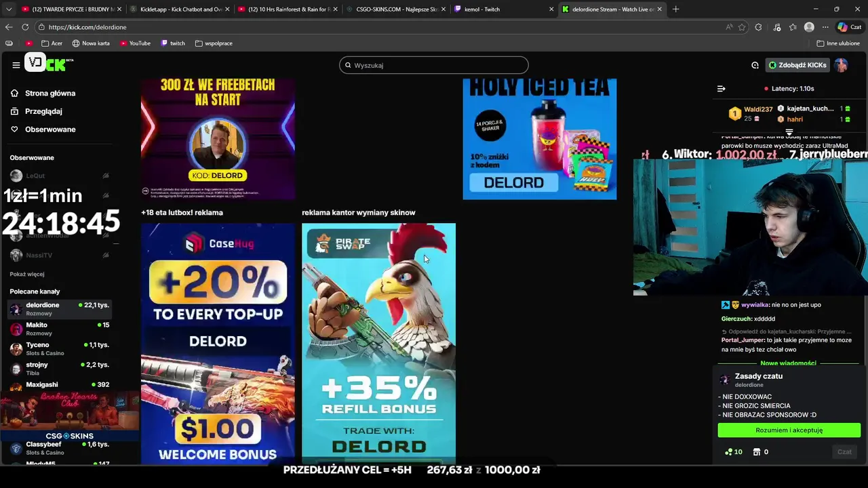
Task: Switch to CSGO-SKINS.COM browser tab
Action: [395, 9]
